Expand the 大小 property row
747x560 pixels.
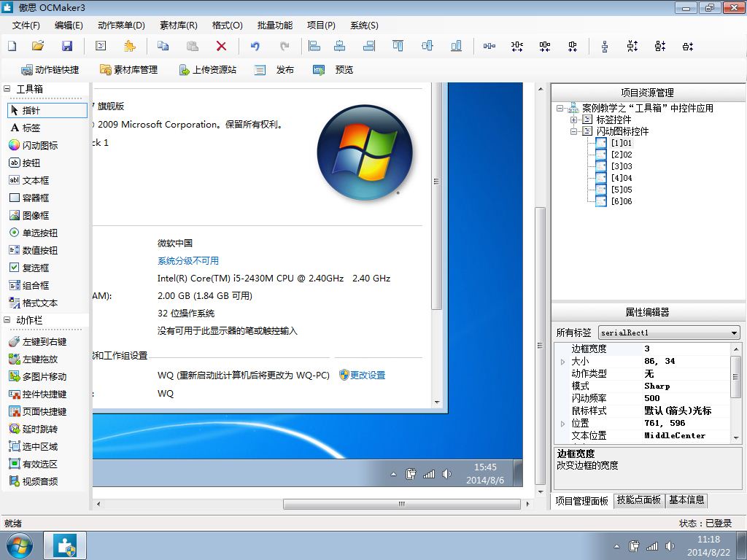pos(562,362)
